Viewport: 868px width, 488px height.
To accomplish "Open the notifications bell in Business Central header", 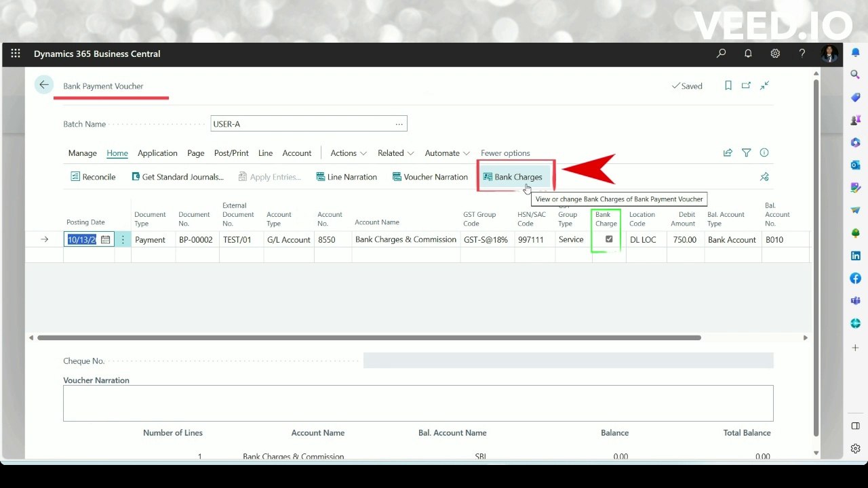I will (748, 54).
